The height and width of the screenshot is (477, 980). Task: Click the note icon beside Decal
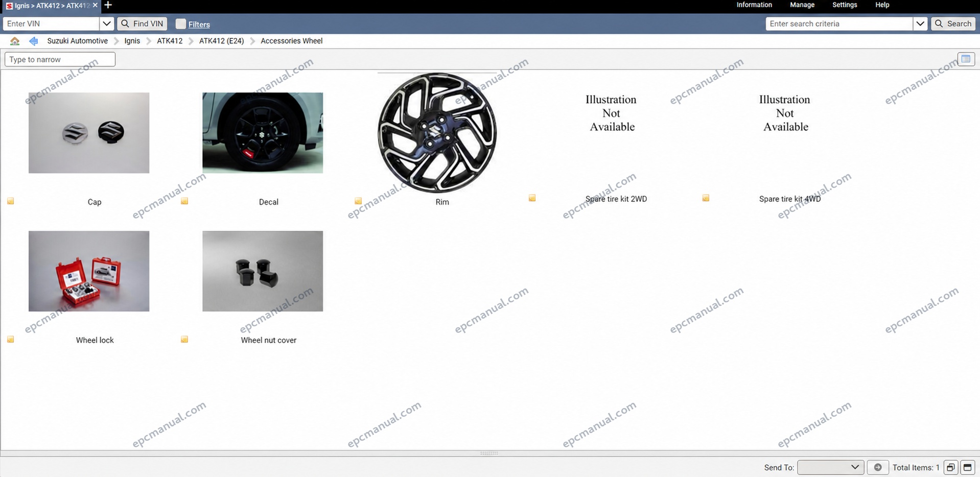184,201
